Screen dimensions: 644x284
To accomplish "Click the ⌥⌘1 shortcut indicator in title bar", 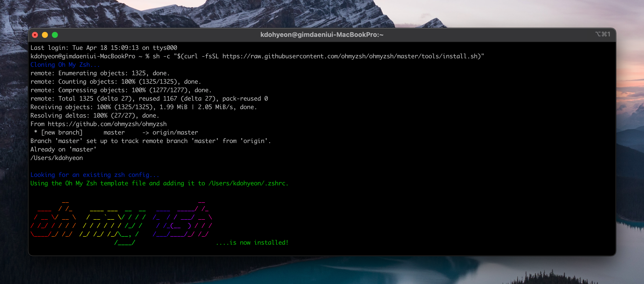I will tap(603, 34).
